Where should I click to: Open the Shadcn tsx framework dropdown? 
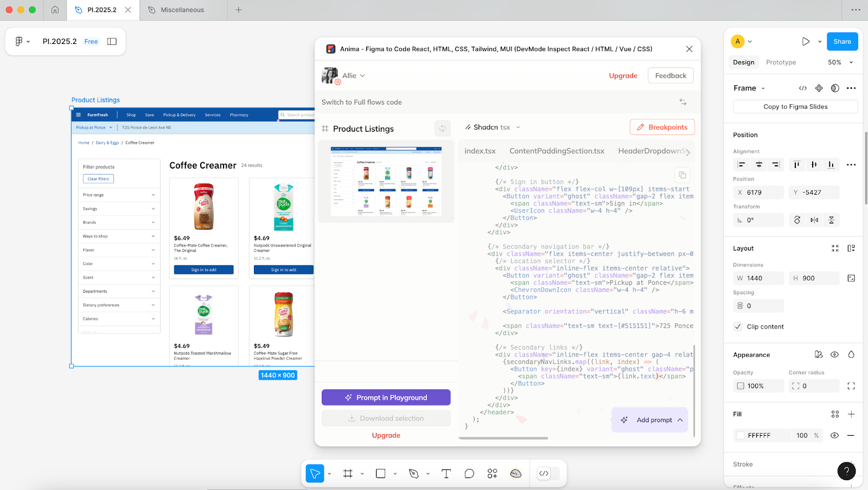coord(493,127)
